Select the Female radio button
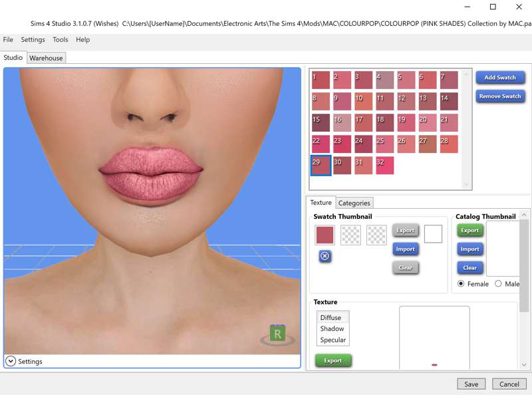This screenshot has width=532, height=395. (461, 284)
